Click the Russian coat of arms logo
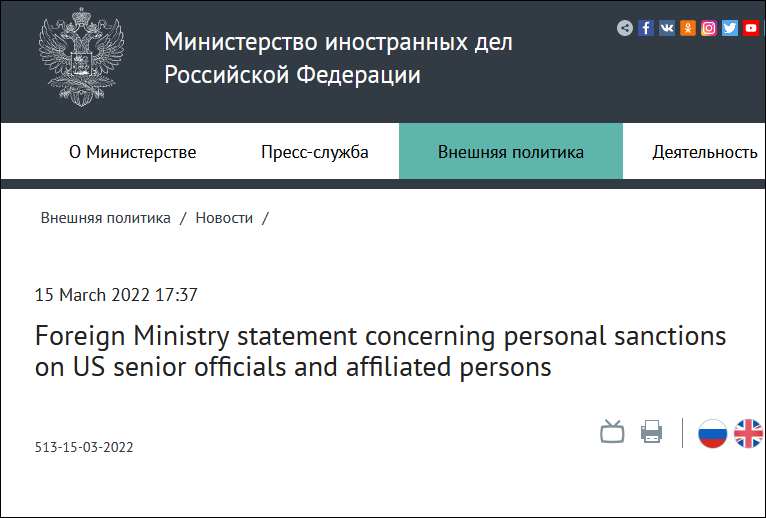This screenshot has width=766, height=518. (x=82, y=58)
